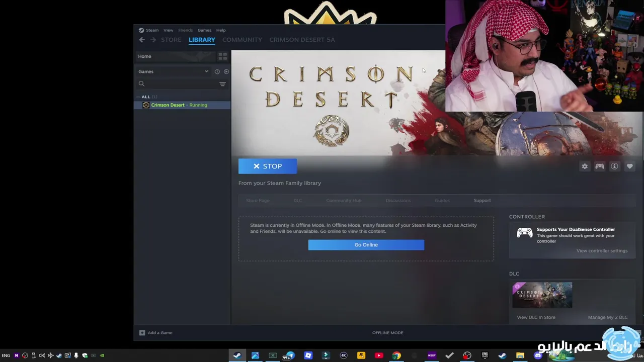Open Rockstar Games Launcher in taskbar
This screenshot has width=644, height=362.
(x=361, y=355)
